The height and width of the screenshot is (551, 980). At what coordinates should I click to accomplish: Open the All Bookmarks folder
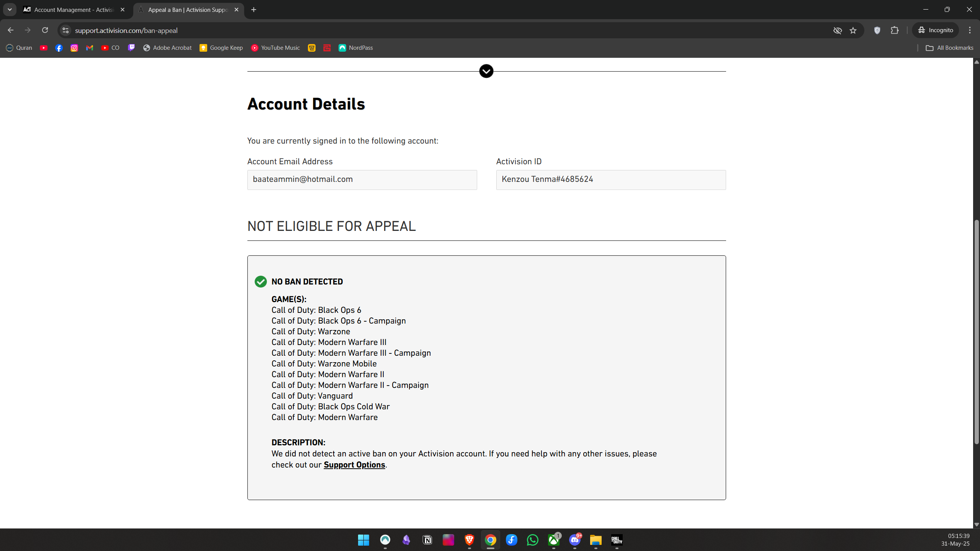click(x=949, y=48)
